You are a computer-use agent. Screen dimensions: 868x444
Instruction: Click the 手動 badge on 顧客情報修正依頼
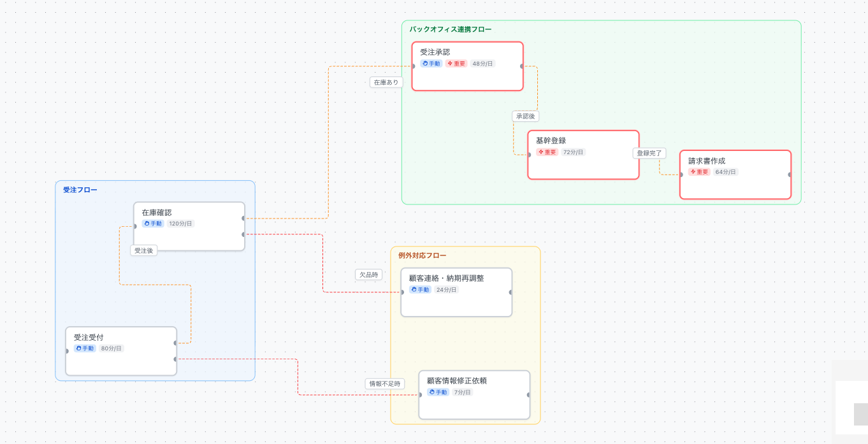438,392
